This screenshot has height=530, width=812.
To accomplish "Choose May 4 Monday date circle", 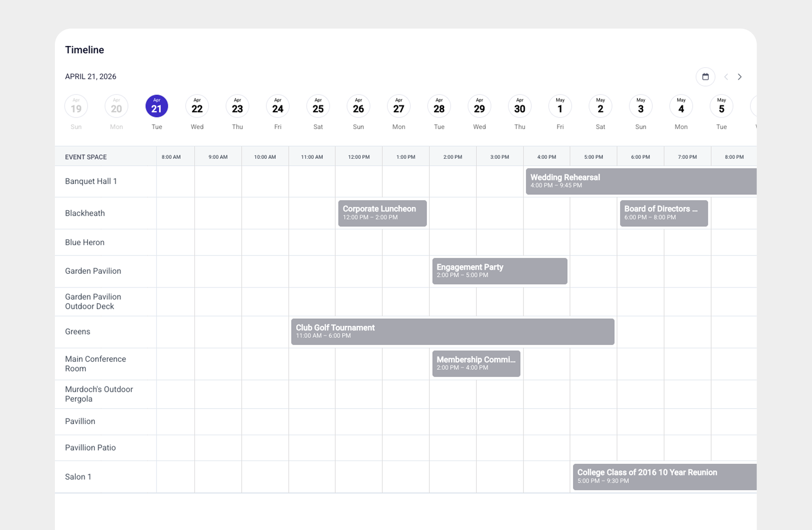I will [681, 106].
